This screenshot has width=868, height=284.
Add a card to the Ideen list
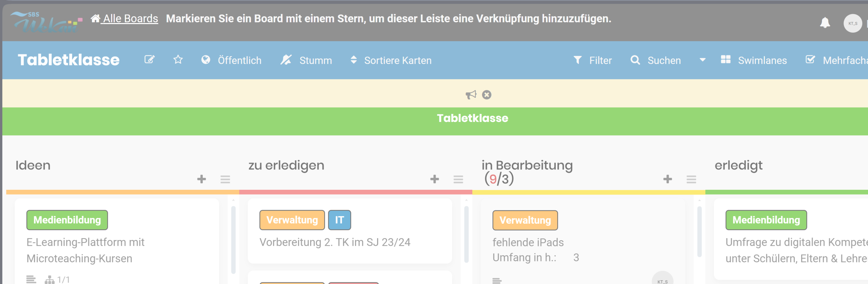tap(201, 179)
